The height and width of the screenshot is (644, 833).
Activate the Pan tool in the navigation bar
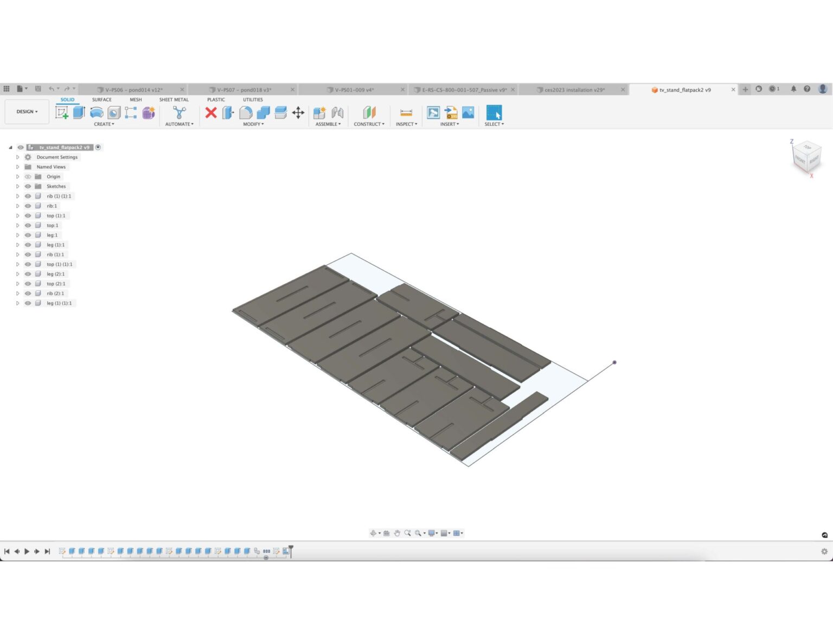tap(398, 533)
